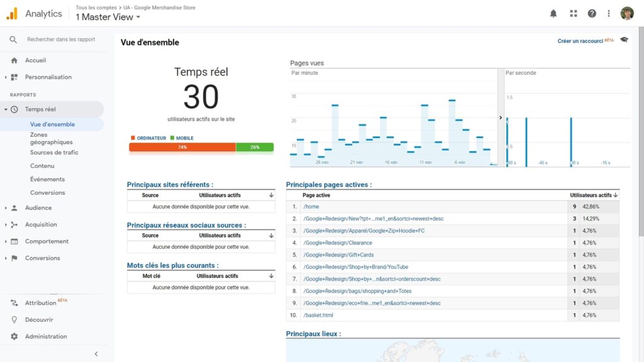Click the Accueil home icon
The width and height of the screenshot is (644, 362).
click(x=14, y=60)
